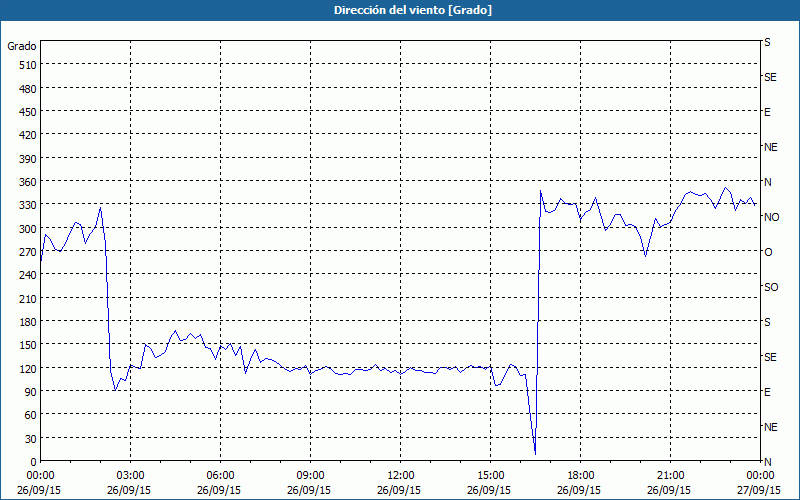Image resolution: width=800 pixels, height=500 pixels.
Task: Click the SE compass label level with 480
Action: [x=770, y=77]
